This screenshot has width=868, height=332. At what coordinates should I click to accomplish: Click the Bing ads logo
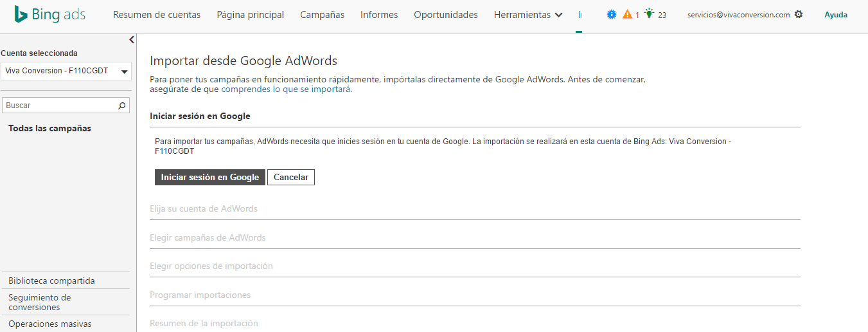(49, 14)
